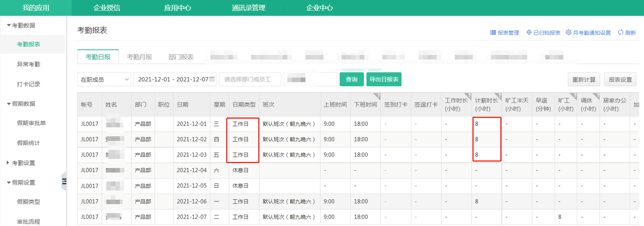This screenshot has height=226, width=644.
Task: Refresh the report with 刷新
Action: (x=626, y=33)
